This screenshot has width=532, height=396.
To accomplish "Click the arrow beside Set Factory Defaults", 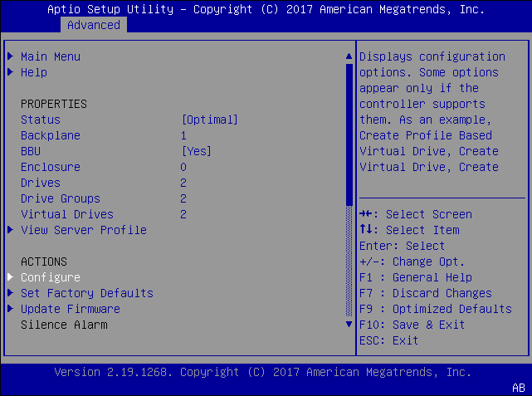I will click(11, 293).
